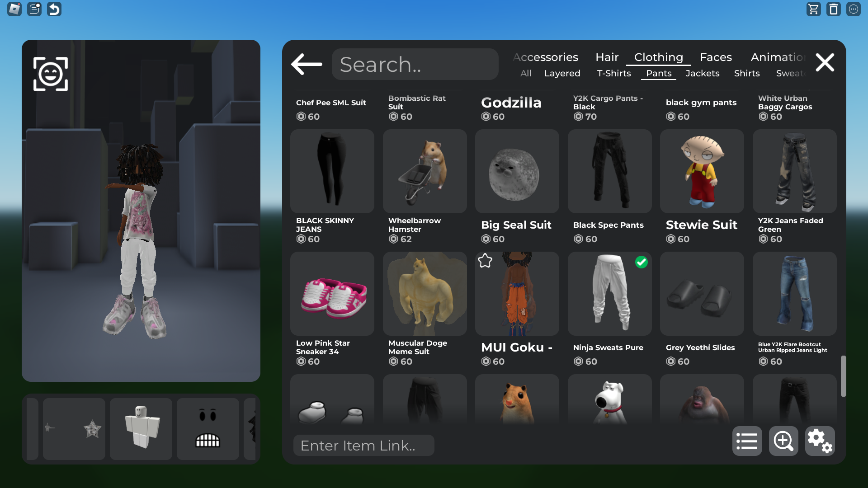The height and width of the screenshot is (488, 868).
Task: Click the Search input field
Action: [x=415, y=65]
